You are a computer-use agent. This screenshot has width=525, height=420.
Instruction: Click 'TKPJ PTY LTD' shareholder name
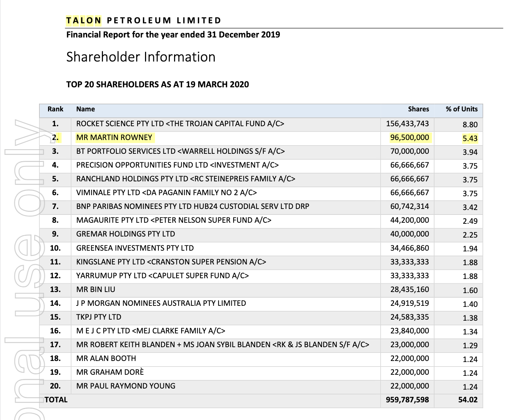point(99,317)
